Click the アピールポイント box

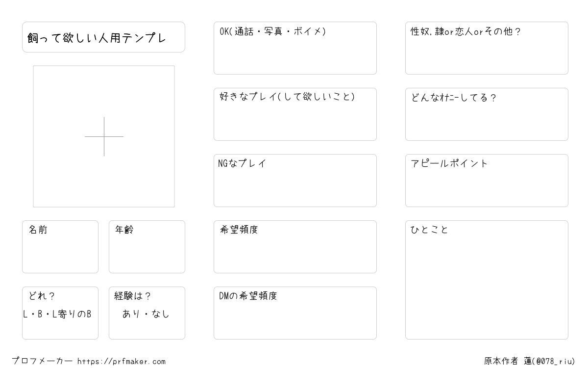[x=487, y=181]
